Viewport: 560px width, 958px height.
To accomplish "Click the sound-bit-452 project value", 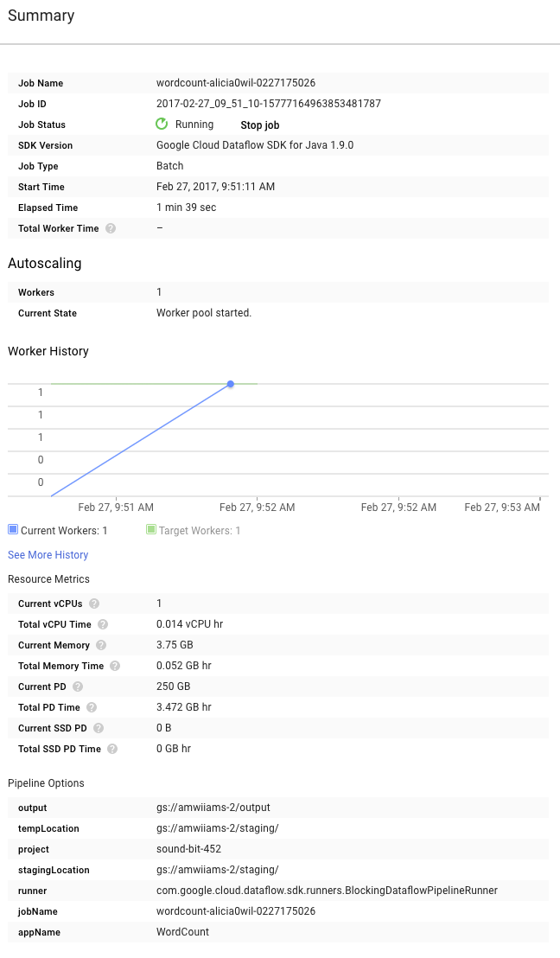I will 188,849.
